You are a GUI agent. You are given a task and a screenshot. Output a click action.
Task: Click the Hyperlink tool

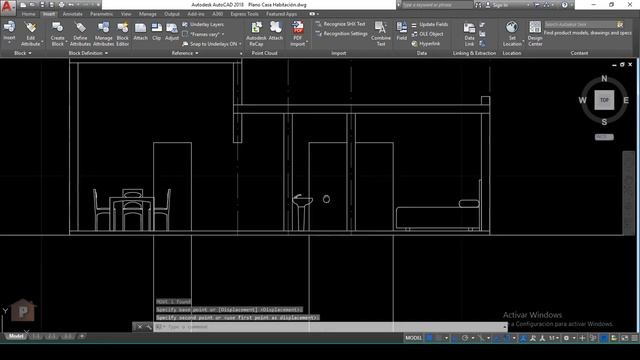[426, 44]
